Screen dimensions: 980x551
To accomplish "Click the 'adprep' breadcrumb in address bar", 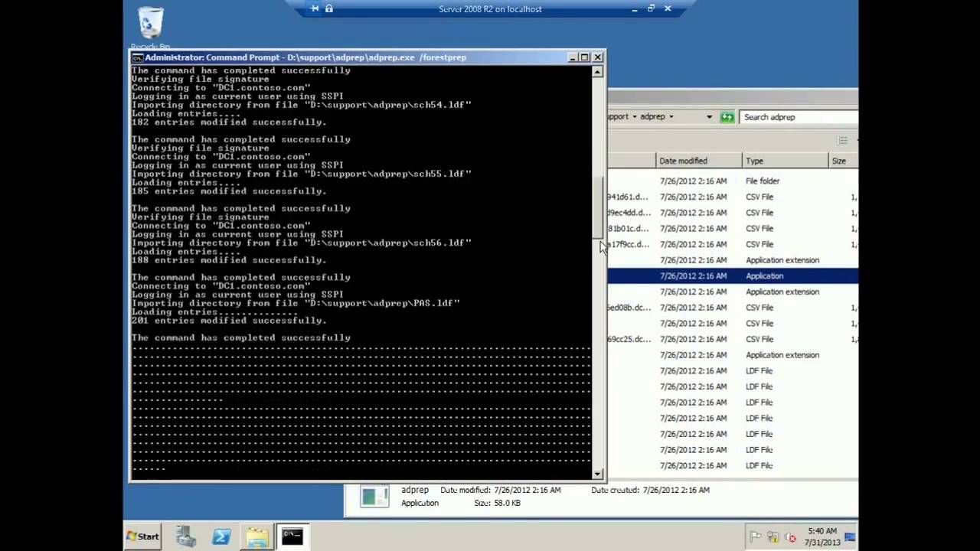I will 652,117.
